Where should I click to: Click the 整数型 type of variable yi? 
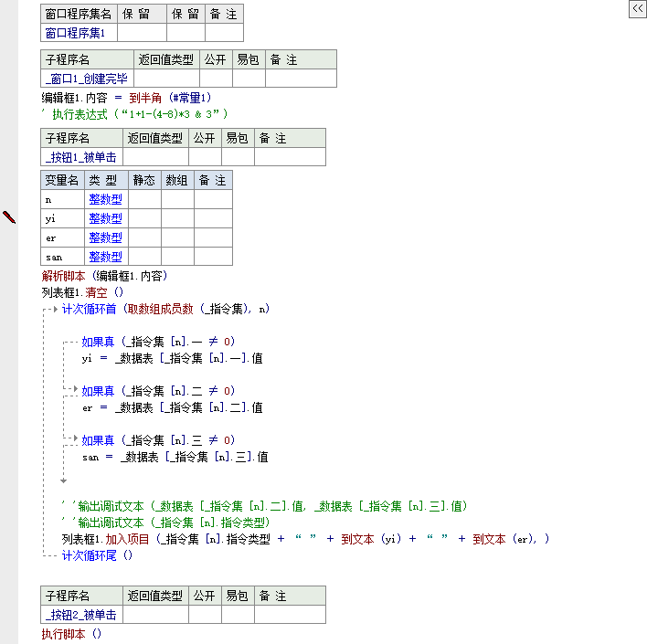(106, 218)
